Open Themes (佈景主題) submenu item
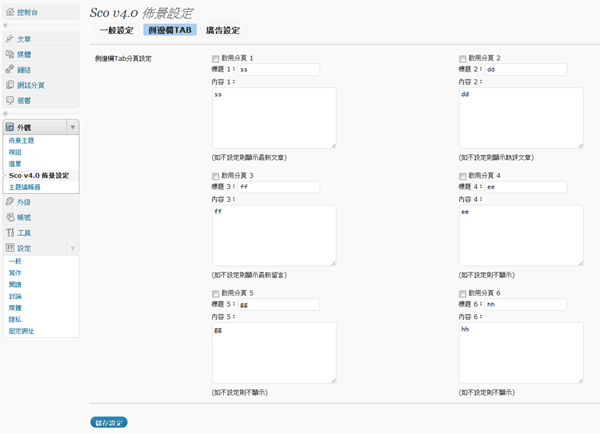The height and width of the screenshot is (434, 600). tap(21, 140)
